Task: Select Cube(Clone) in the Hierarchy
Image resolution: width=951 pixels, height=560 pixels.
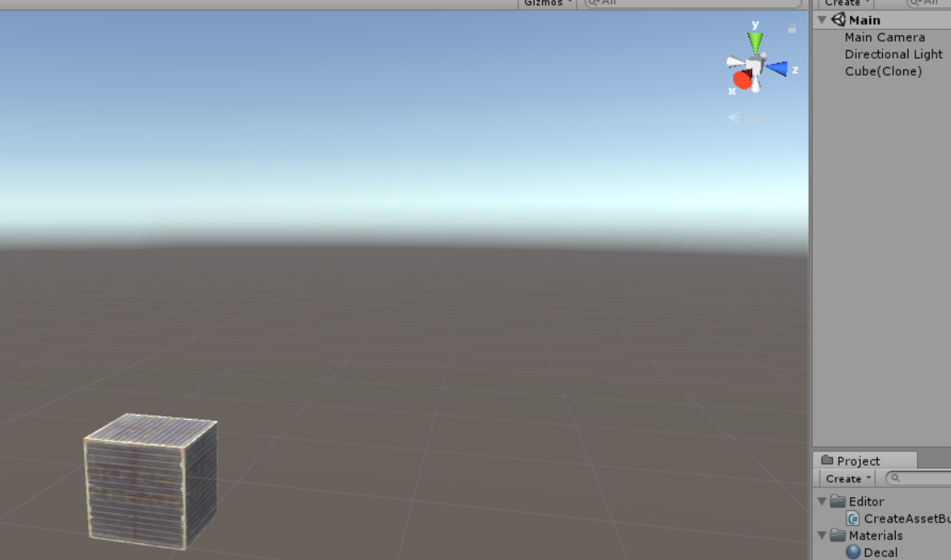Action: click(x=883, y=71)
